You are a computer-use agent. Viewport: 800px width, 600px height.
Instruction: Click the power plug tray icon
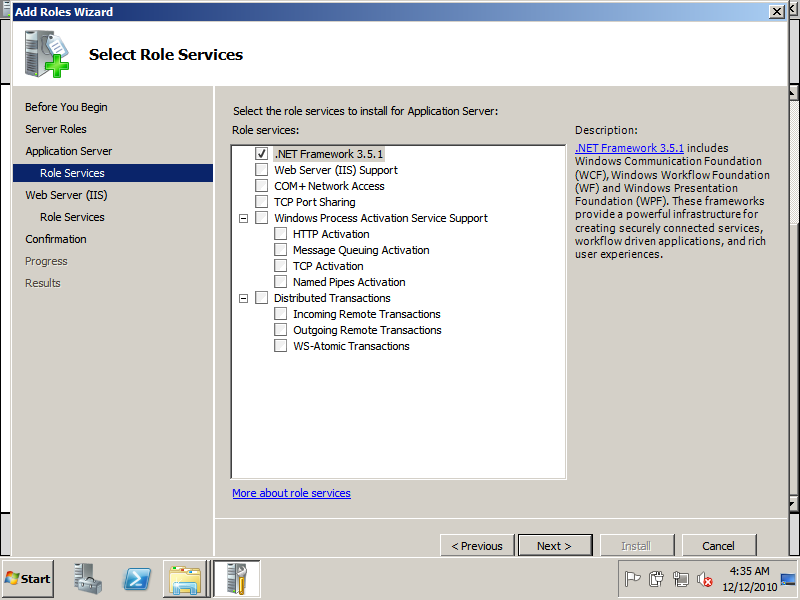click(x=656, y=579)
